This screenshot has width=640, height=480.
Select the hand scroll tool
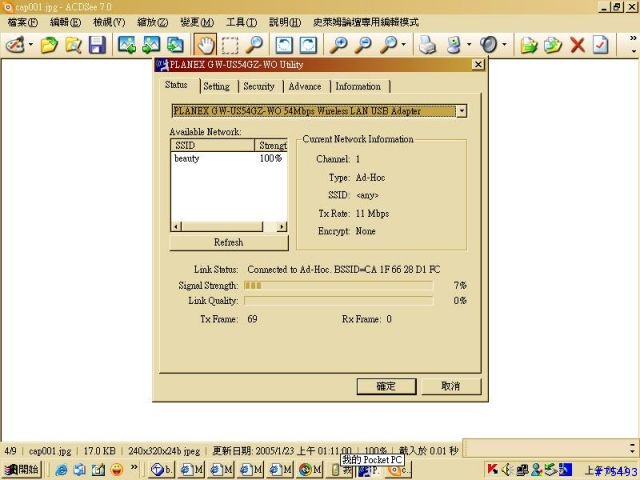click(x=205, y=44)
